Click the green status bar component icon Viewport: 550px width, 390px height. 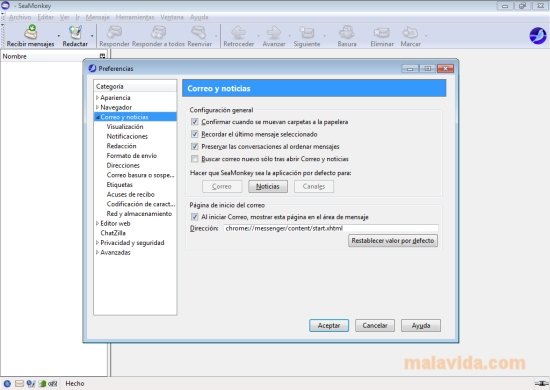pyautogui.click(x=43, y=383)
